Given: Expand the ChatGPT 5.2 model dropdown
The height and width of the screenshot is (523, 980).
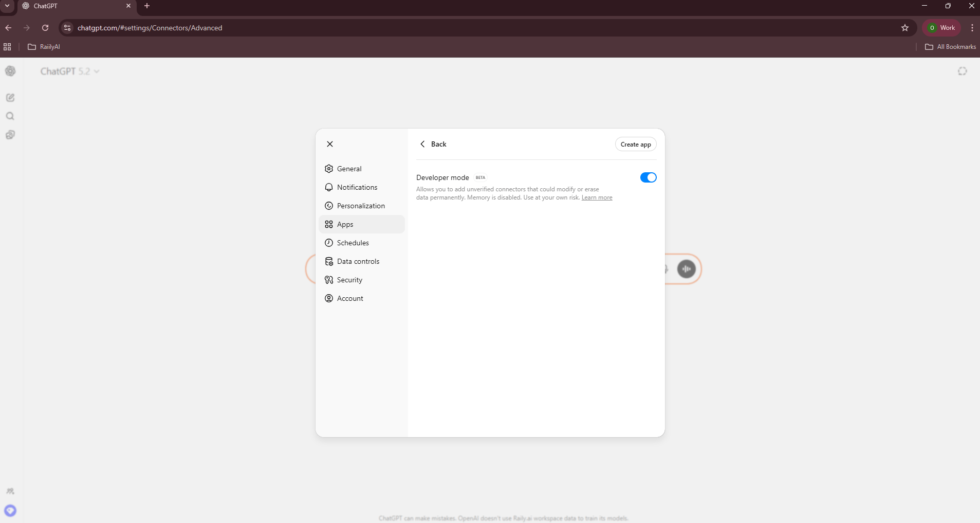Looking at the screenshot, I should point(70,71).
